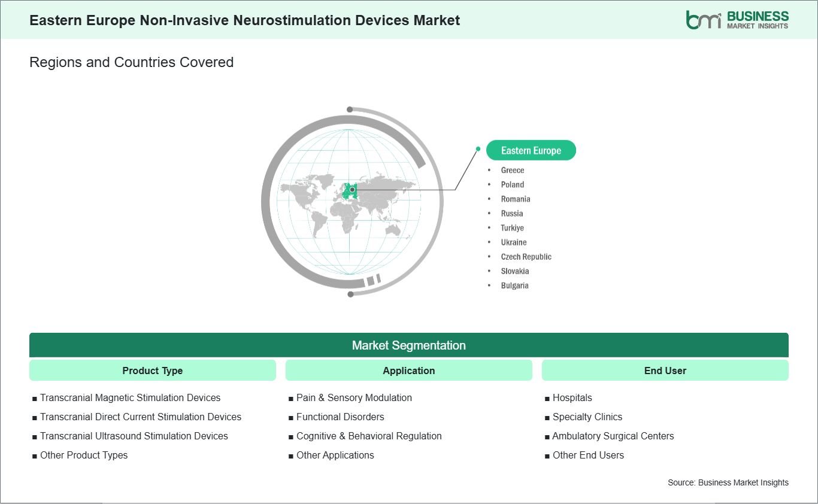Click the Market Segmentation header bar

pyautogui.click(x=409, y=345)
